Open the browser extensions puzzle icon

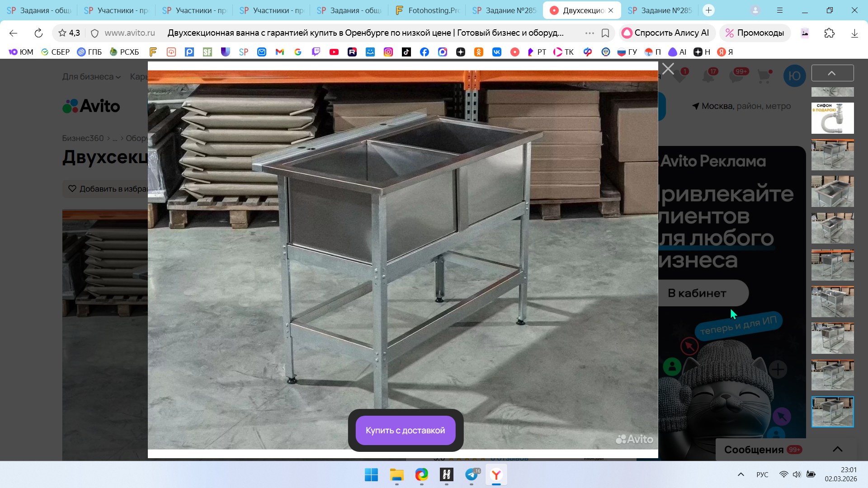[x=829, y=33]
